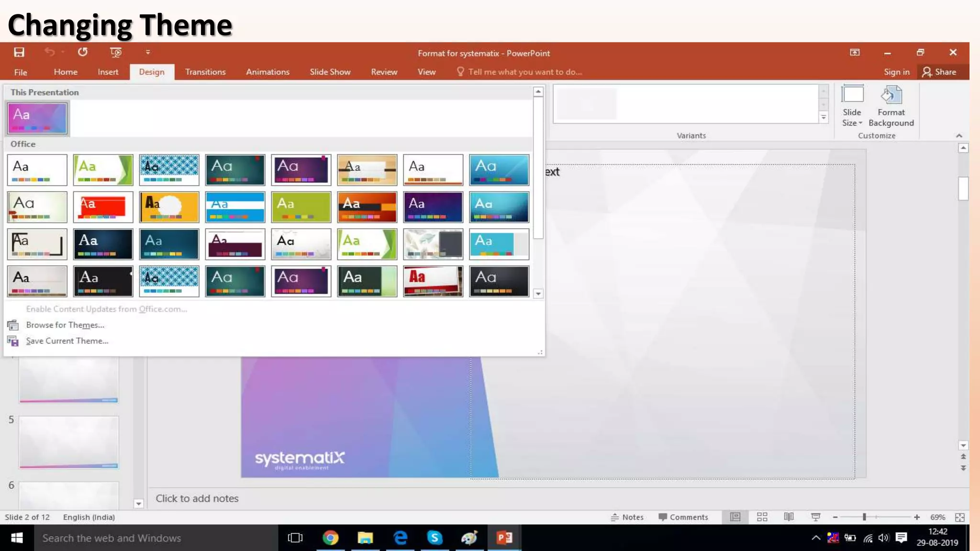Open the Windows Start menu
This screenshot has height=551, width=980.
(x=17, y=538)
